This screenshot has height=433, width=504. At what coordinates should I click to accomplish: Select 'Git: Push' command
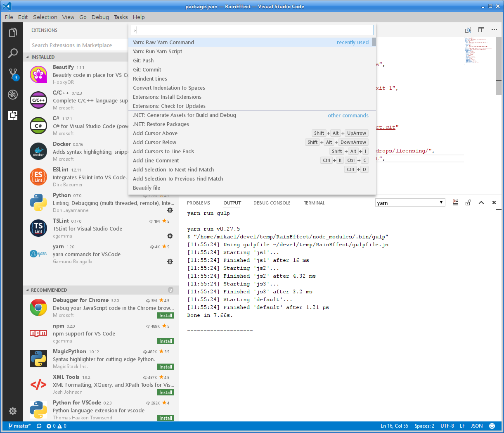(x=250, y=60)
